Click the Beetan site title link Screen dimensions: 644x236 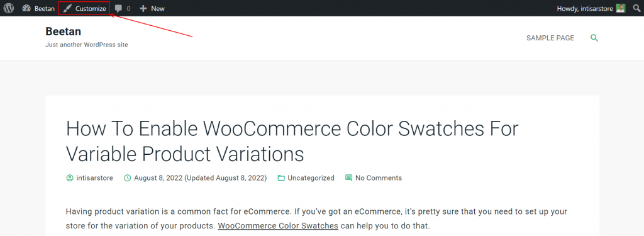pos(64,31)
